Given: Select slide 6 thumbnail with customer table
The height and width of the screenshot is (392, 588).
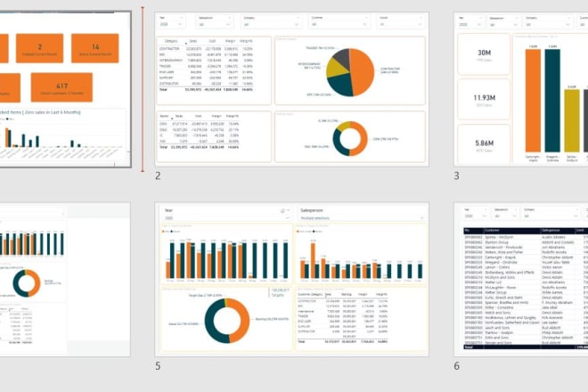Looking at the screenshot, I should 521,280.
